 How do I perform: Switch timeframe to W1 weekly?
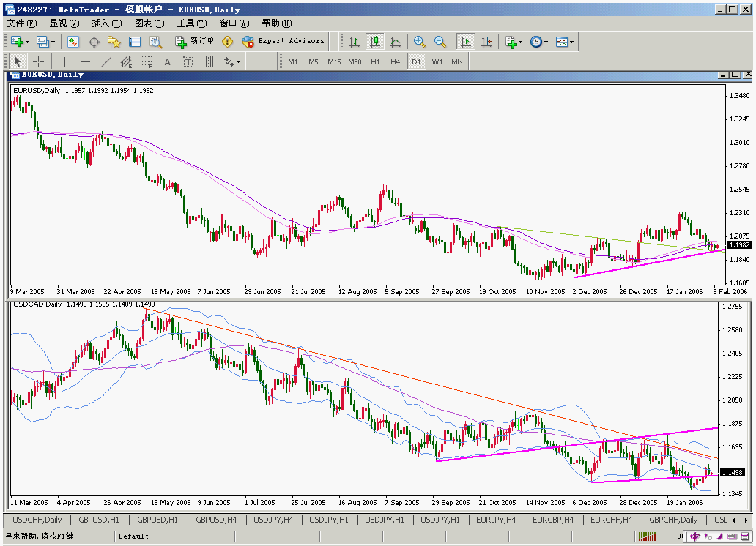tap(437, 61)
